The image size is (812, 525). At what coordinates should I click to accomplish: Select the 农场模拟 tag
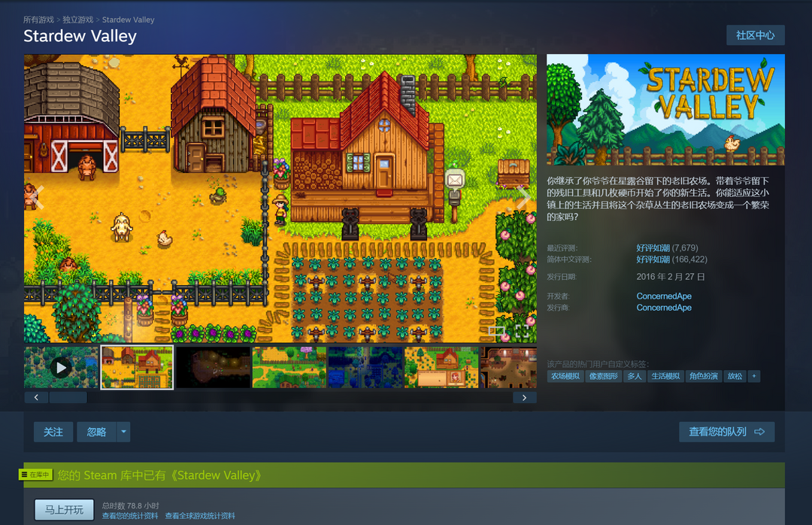565,376
